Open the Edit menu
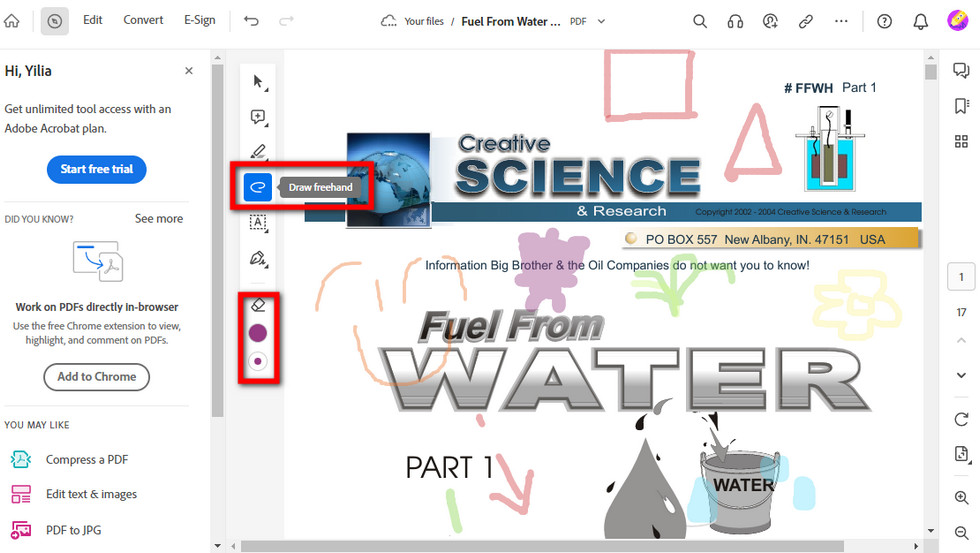980x553 pixels. click(92, 20)
